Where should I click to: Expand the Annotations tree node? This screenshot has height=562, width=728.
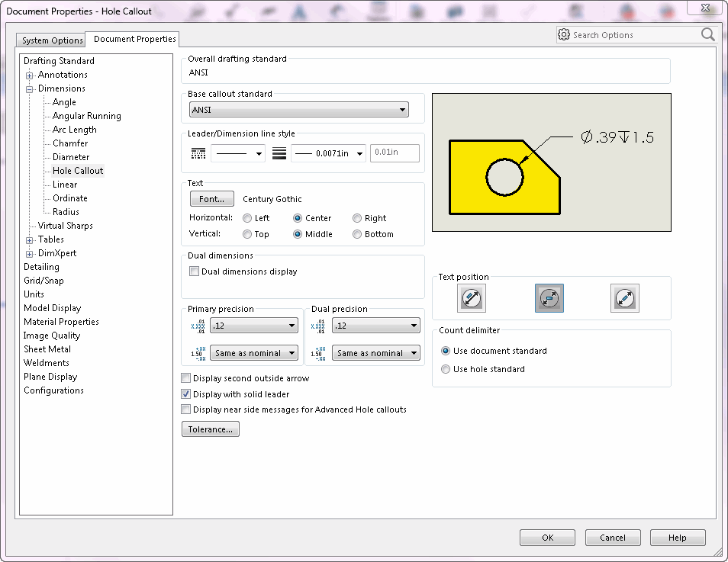click(29, 75)
